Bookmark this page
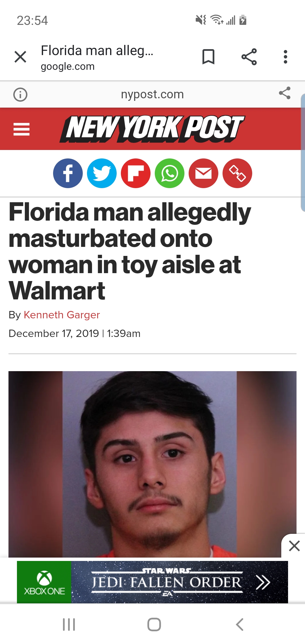Screen dimensions: 305x644 [208, 57]
